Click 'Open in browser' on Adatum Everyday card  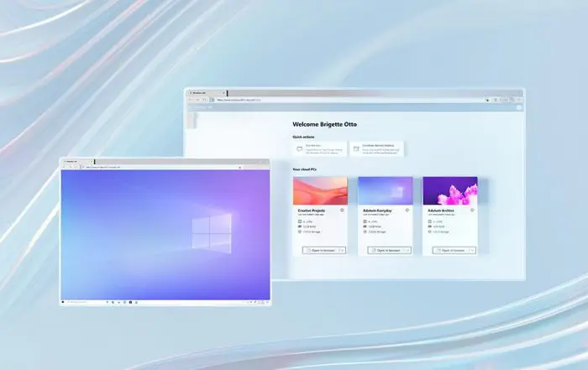pyautogui.click(x=386, y=250)
